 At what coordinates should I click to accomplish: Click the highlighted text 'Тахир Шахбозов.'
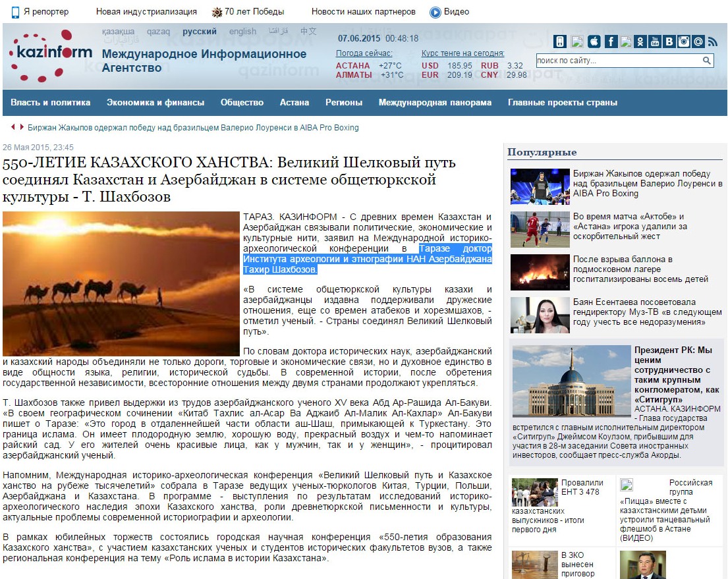(x=280, y=270)
